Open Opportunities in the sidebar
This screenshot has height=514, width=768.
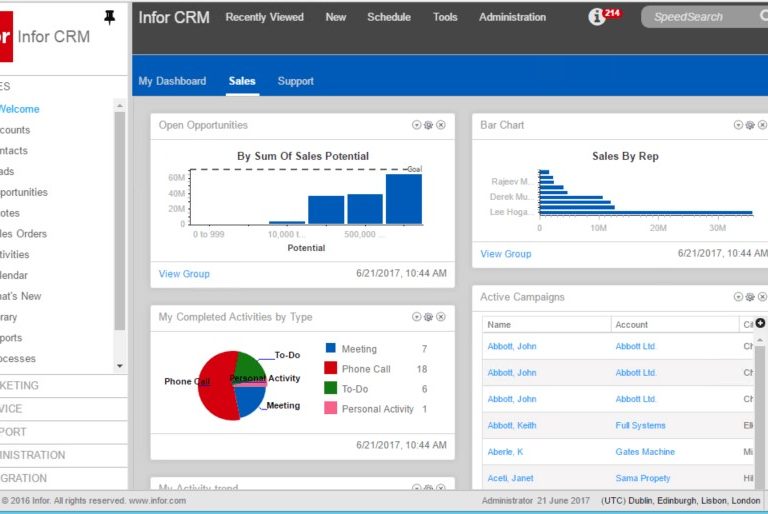coord(24,193)
